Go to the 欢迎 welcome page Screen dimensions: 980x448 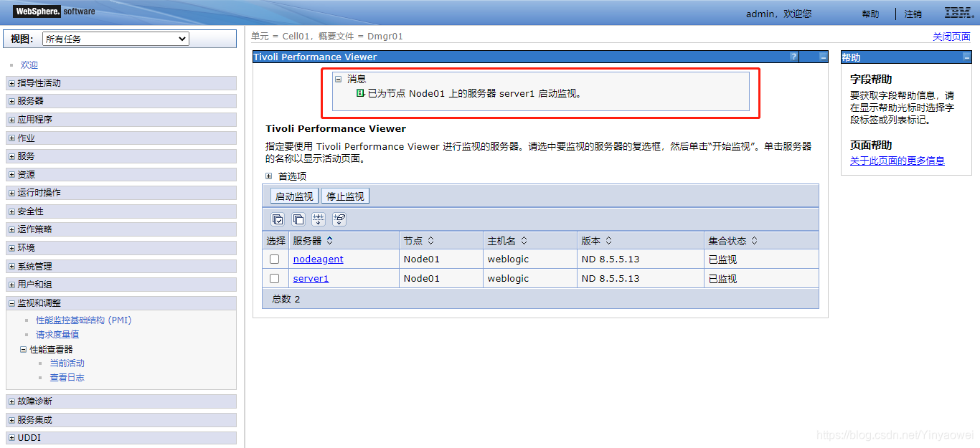coord(29,65)
